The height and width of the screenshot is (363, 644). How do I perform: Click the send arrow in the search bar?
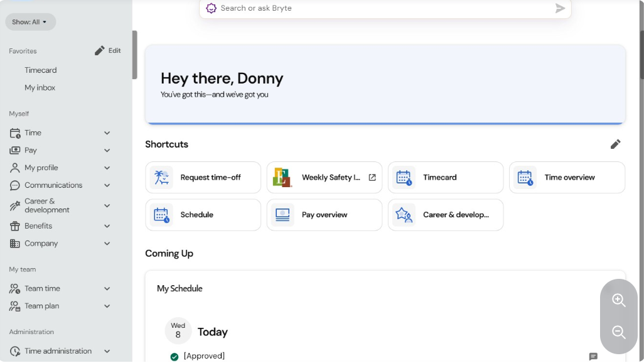point(560,8)
